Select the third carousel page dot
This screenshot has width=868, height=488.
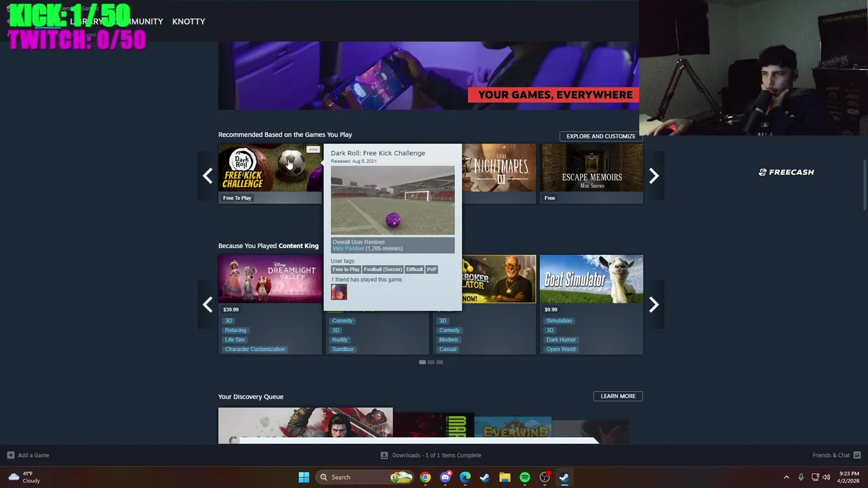point(439,362)
